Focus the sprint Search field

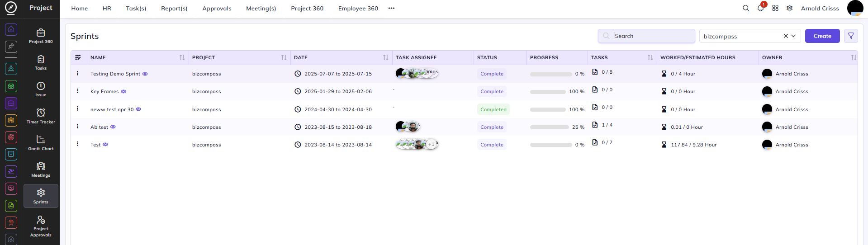(646, 36)
